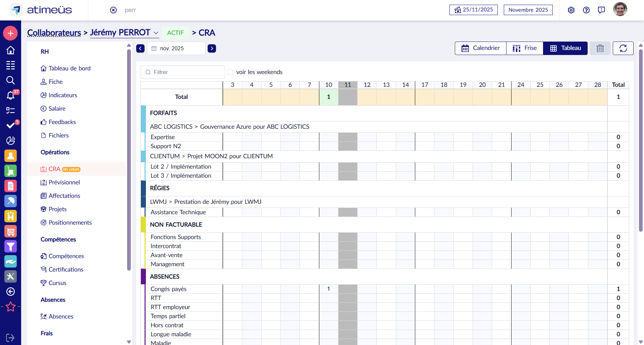Open Affectations menu item
This screenshot has width=644, height=345.
[x=60, y=196]
